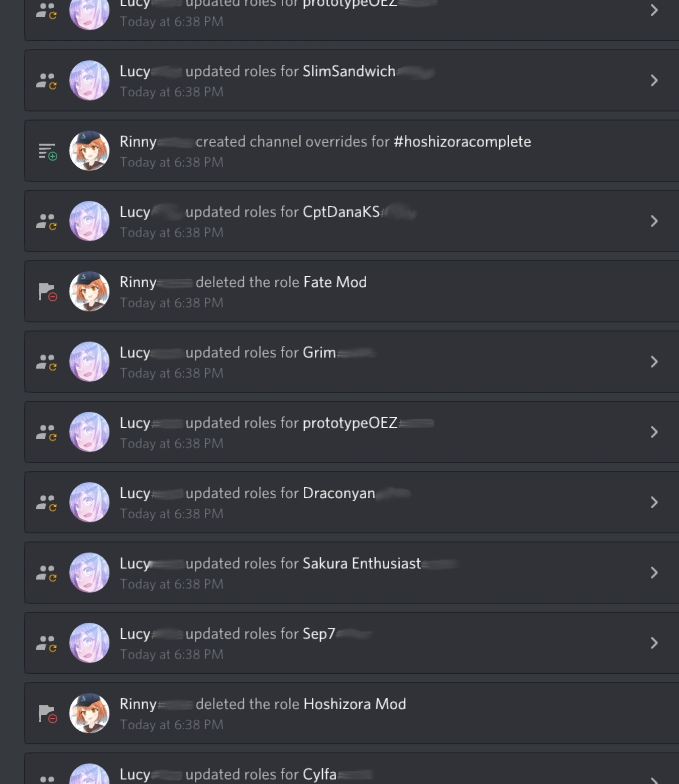This screenshot has width=679, height=784.
Task: Click the member roles icon beside Sep7 entry
Action: tap(47, 643)
